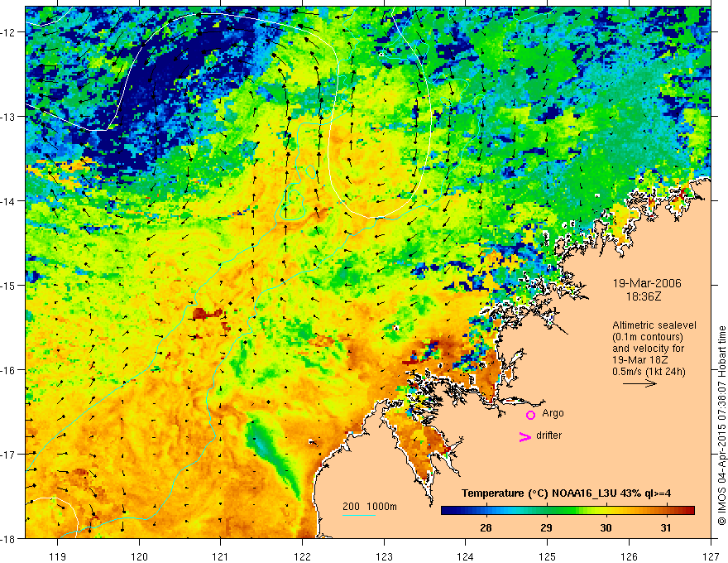
Task: Click the 'Altimetric sealevel' text line
Action: pos(654,325)
